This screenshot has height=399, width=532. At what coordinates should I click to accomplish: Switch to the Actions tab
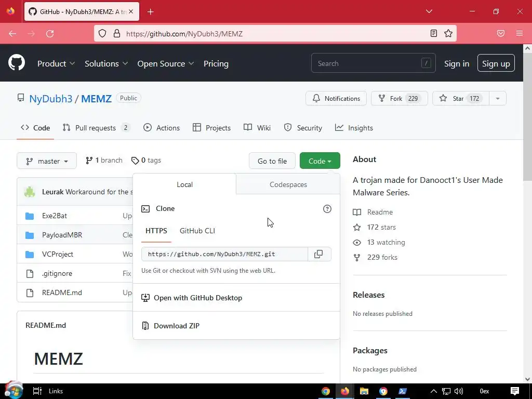click(x=162, y=128)
